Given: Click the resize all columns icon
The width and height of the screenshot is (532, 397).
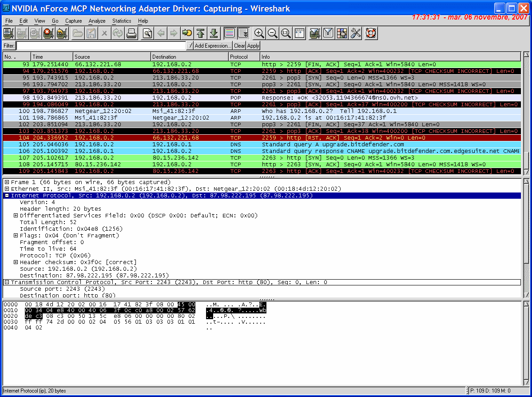Looking at the screenshot, I should point(299,33).
